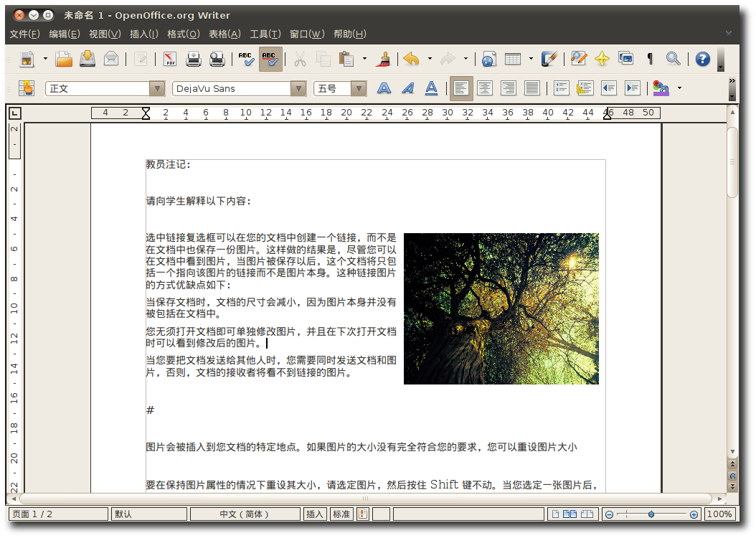Click the Redo arrow icon
Image resolution: width=756 pixels, height=538 pixels.
pyautogui.click(x=448, y=60)
